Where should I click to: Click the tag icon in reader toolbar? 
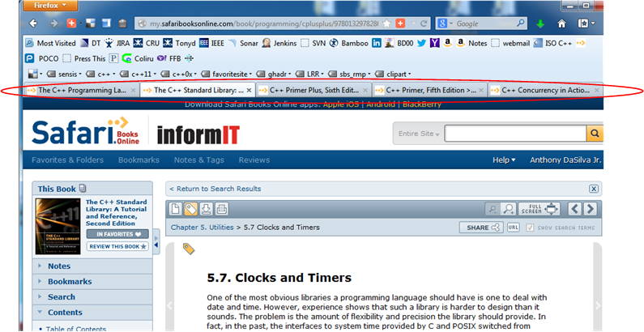[191, 210]
